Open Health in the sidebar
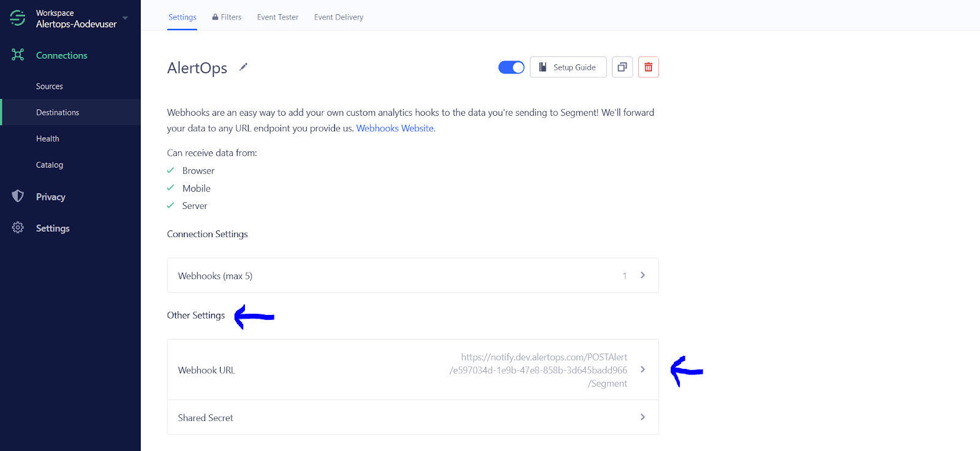The image size is (980, 451). 48,139
